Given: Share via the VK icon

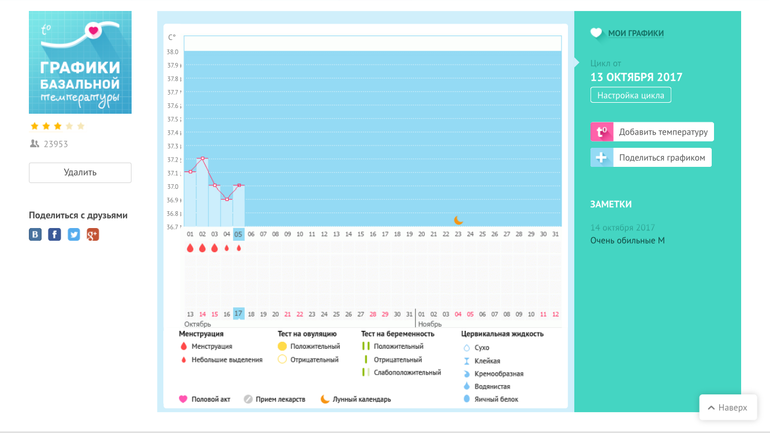Looking at the screenshot, I should tap(35, 235).
